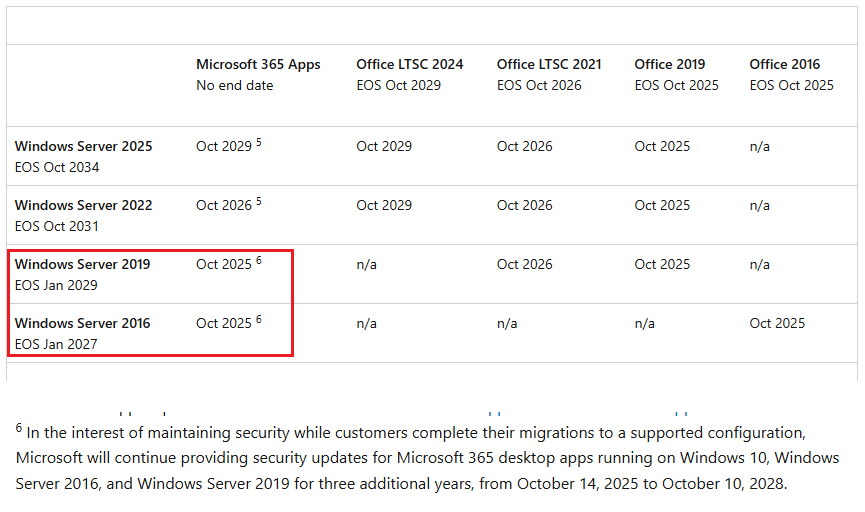Click footnote line ending "to October 10, 2028."
The height and width of the screenshot is (512, 865).
click(402, 484)
